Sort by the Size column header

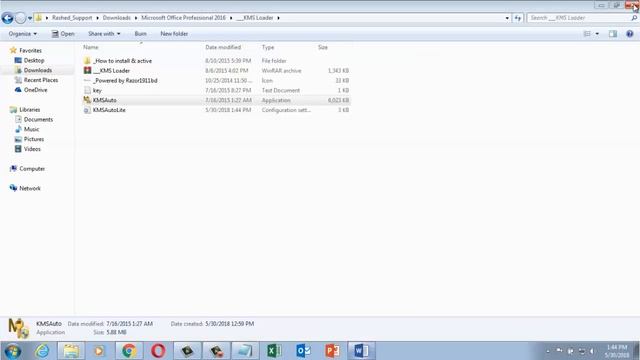click(x=323, y=47)
